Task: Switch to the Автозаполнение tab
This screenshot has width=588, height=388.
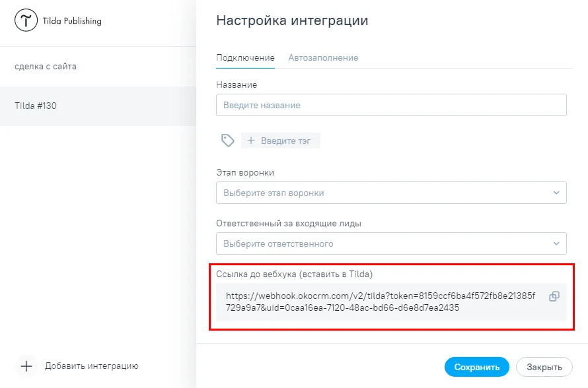Action: (x=323, y=57)
